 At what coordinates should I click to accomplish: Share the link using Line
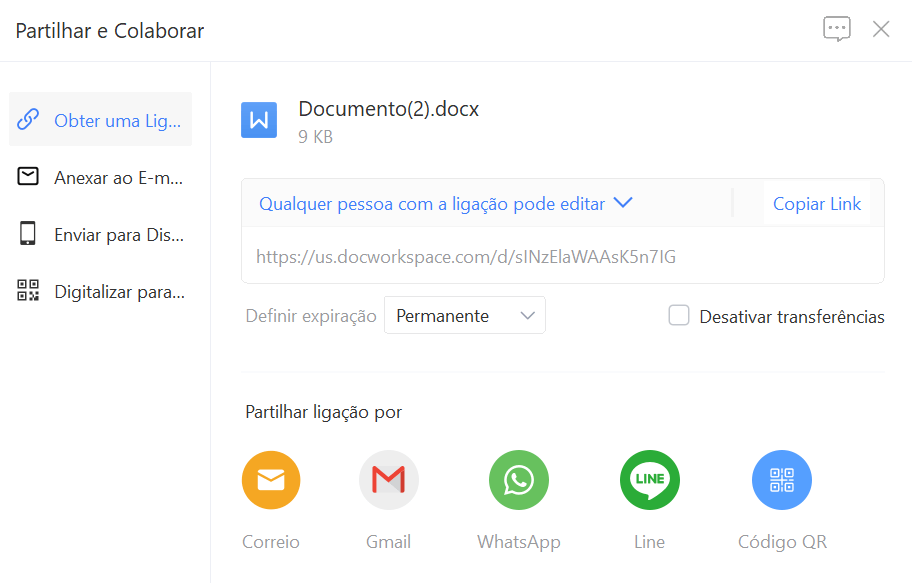pos(649,480)
